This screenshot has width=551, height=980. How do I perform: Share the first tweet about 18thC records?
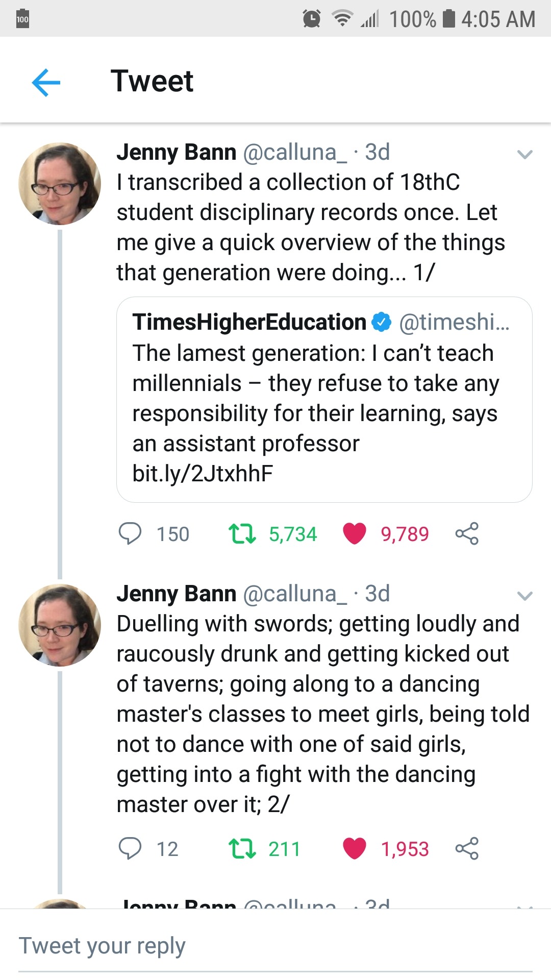[467, 533]
